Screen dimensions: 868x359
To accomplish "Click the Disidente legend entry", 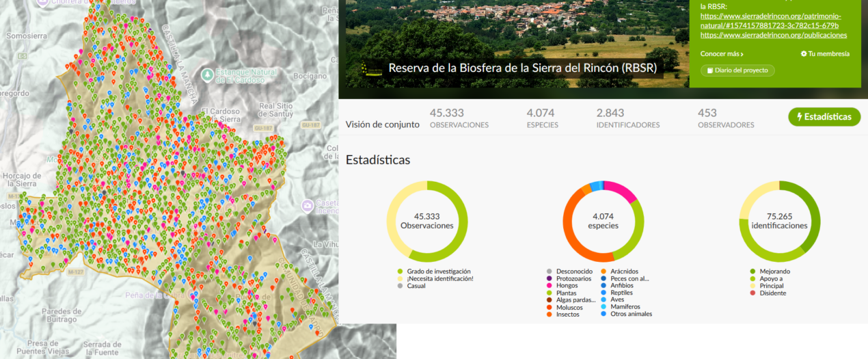I will click(x=768, y=293).
